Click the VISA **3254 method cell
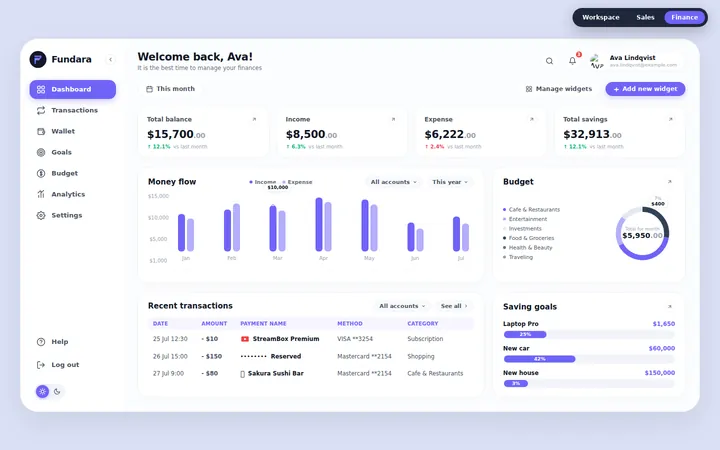 pyautogui.click(x=355, y=339)
